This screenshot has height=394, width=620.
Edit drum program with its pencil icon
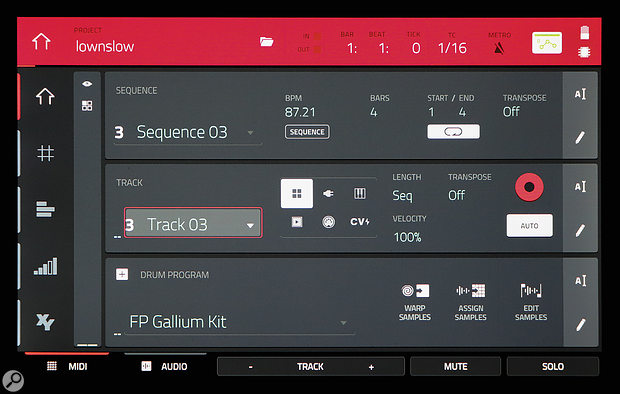pyautogui.click(x=580, y=325)
